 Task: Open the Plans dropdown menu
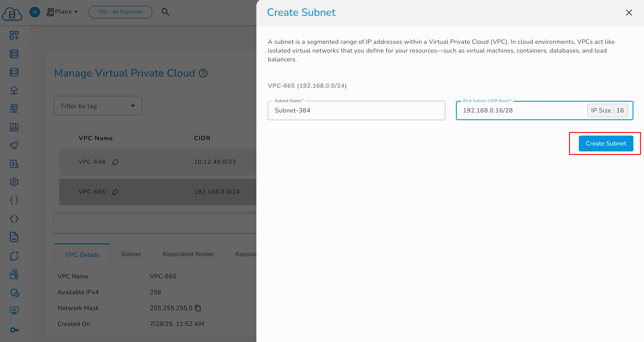62,12
